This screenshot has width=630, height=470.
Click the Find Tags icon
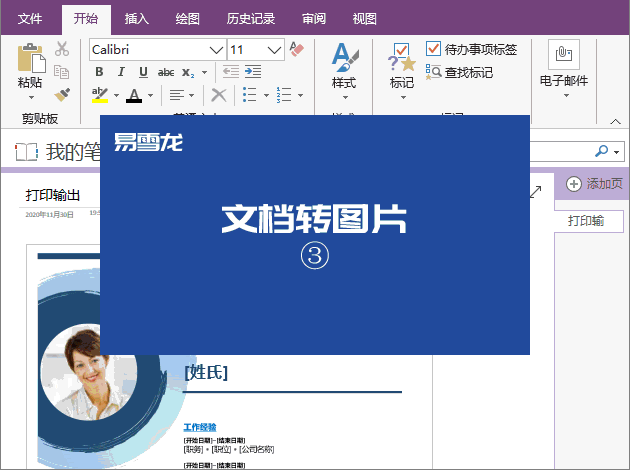pos(434,72)
